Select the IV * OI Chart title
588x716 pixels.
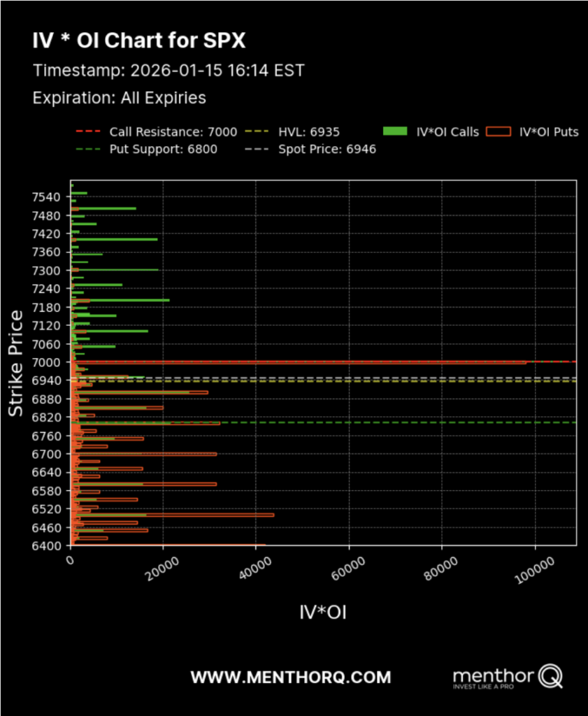(138, 40)
